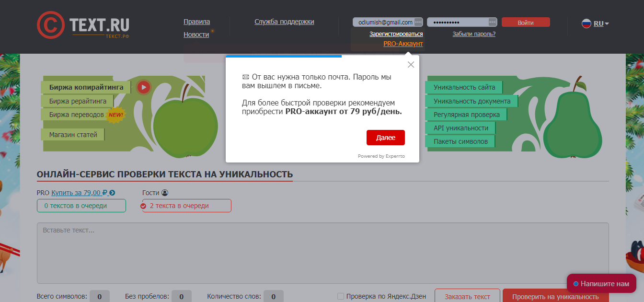Click the red checkmark queue icon
This screenshot has height=302, width=644.
tap(143, 206)
